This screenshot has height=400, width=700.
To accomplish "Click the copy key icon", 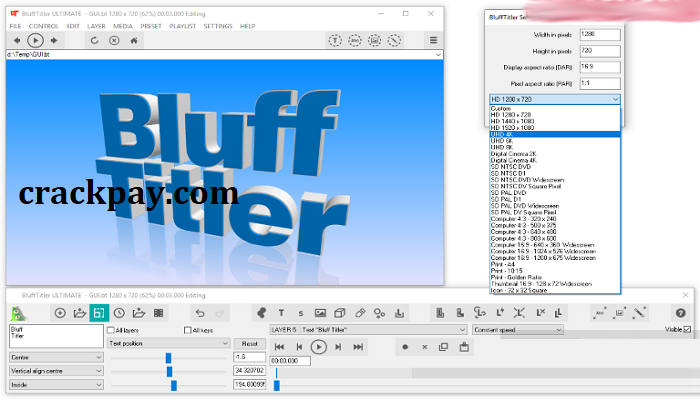I will (x=443, y=347).
